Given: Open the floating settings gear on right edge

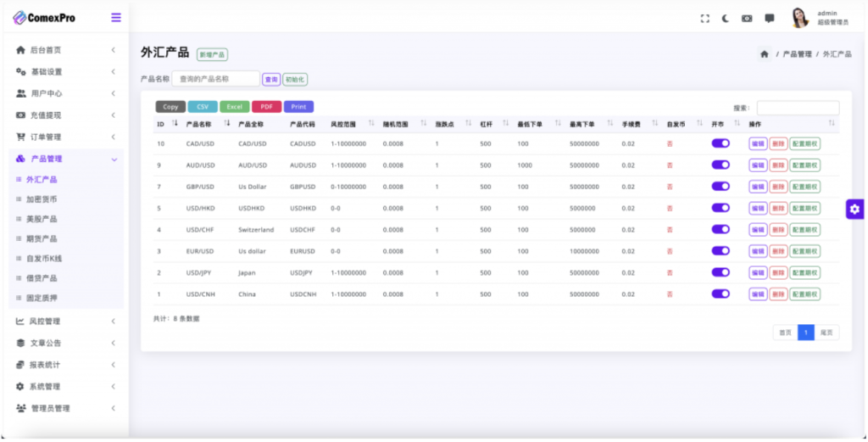Looking at the screenshot, I should (854, 209).
